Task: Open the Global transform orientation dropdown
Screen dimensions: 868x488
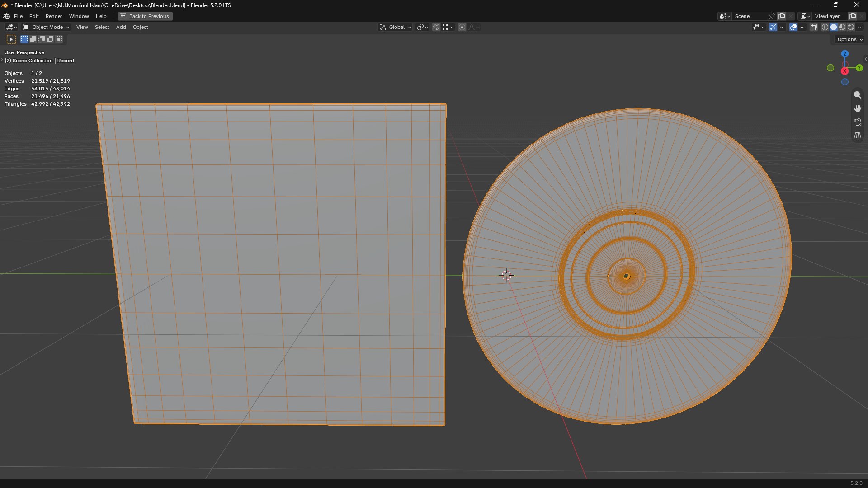Action: point(396,28)
